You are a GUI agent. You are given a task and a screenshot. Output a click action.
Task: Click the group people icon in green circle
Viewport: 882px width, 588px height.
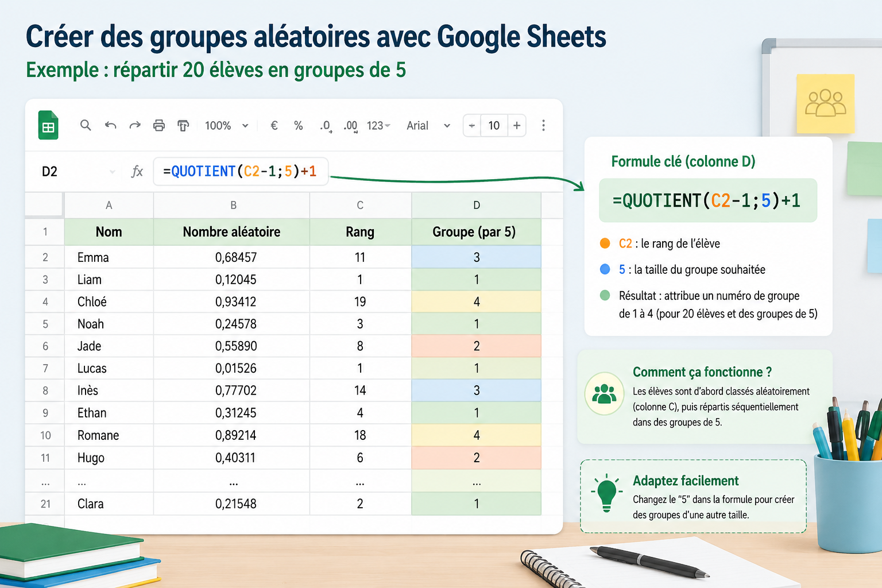[x=604, y=394]
